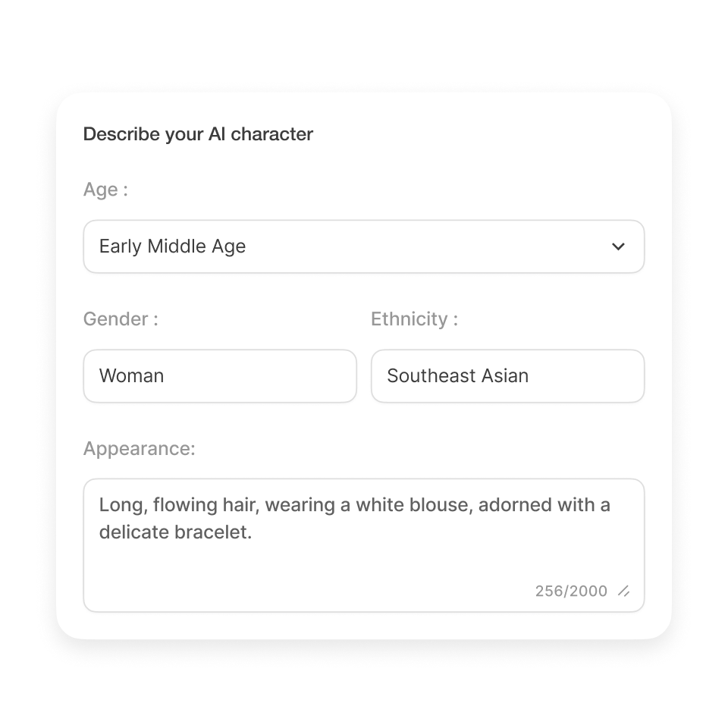Image resolution: width=728 pixels, height=728 pixels.
Task: Select the Age label
Action: (104, 189)
